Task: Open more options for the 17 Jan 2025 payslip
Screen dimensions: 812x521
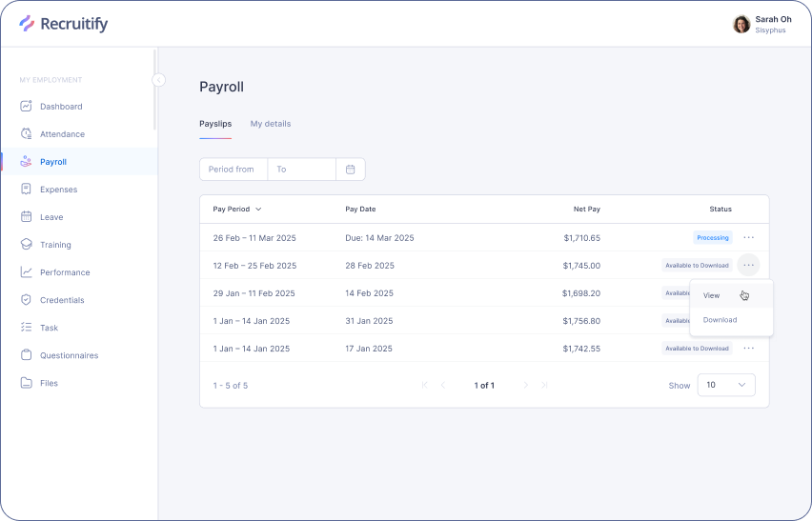Action: pos(749,349)
